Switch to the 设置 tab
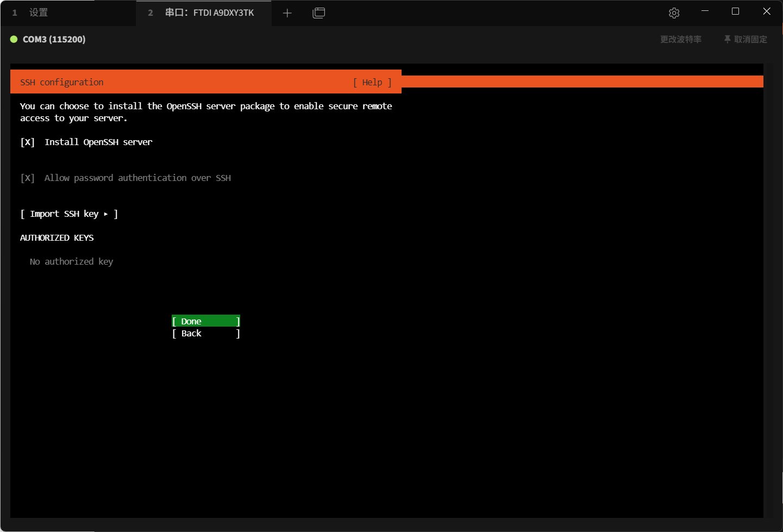Image resolution: width=783 pixels, height=532 pixels. coord(38,12)
